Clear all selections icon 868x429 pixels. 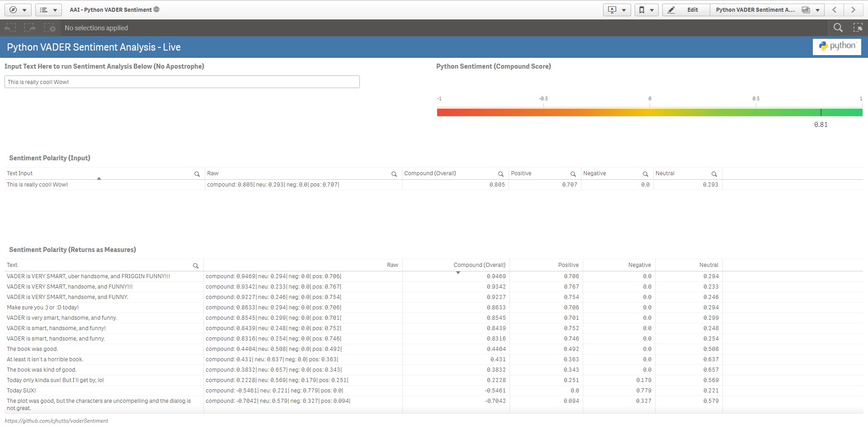[x=50, y=28]
